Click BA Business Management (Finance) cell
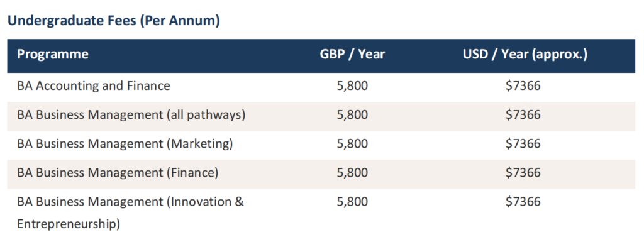This screenshot has height=242, width=644. [118, 173]
